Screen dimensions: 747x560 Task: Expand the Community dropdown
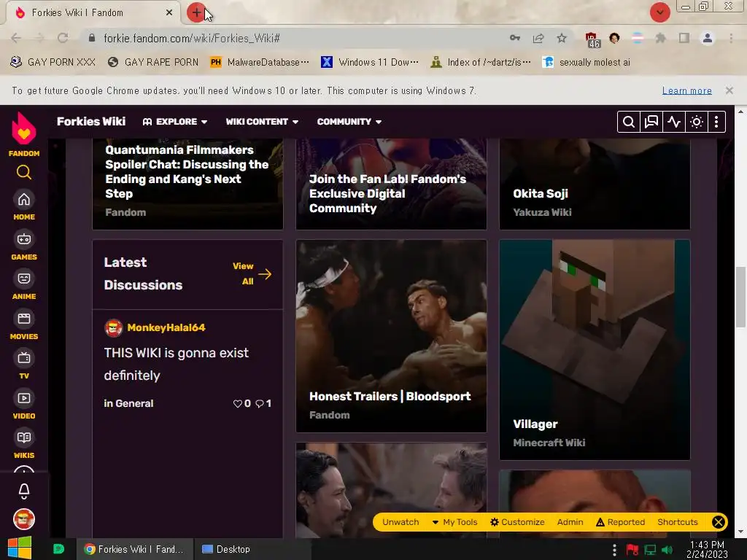(349, 122)
